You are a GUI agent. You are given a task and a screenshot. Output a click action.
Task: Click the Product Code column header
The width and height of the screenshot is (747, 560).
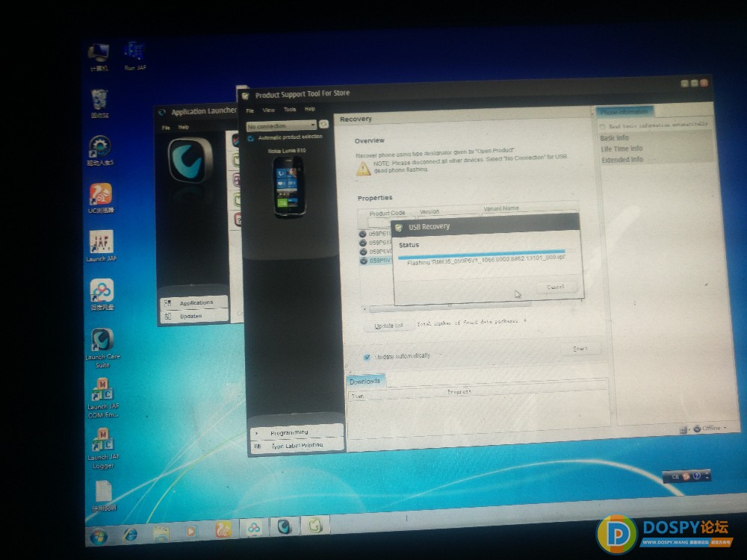click(x=387, y=214)
